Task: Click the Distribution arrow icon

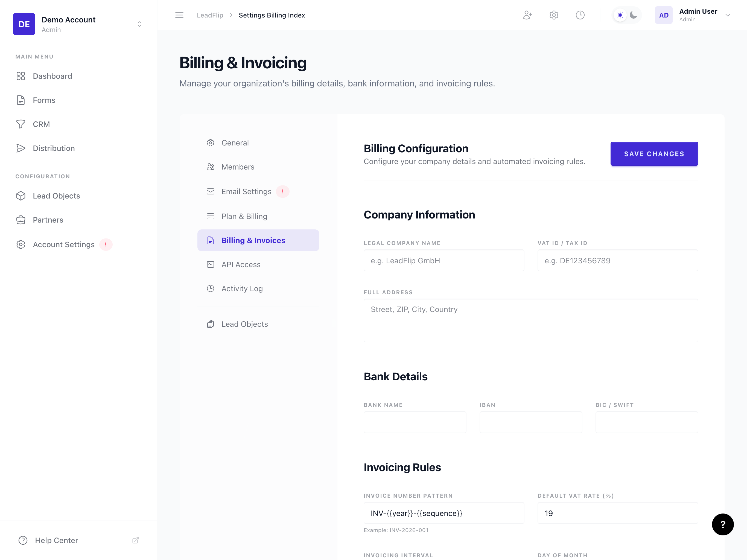Action: [x=21, y=148]
